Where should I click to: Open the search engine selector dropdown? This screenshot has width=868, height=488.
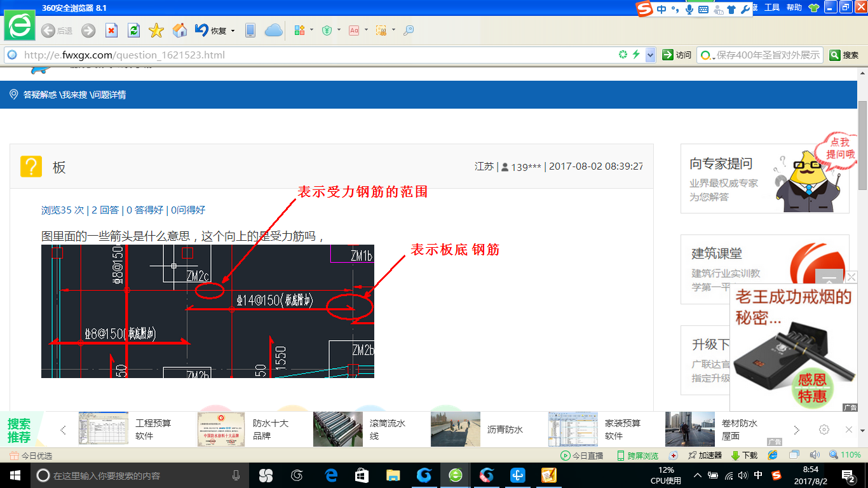pos(707,55)
